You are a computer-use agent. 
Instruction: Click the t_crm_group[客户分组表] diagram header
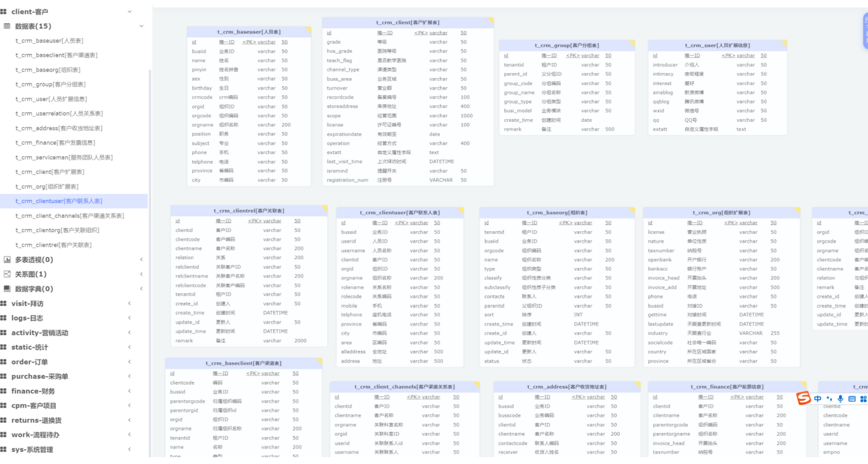[567, 45]
